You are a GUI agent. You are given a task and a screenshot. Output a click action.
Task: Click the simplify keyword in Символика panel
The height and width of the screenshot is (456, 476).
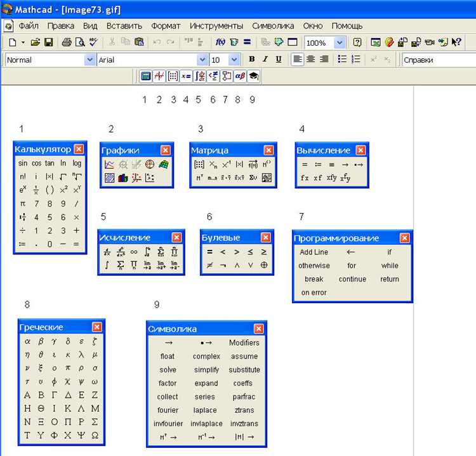click(206, 370)
